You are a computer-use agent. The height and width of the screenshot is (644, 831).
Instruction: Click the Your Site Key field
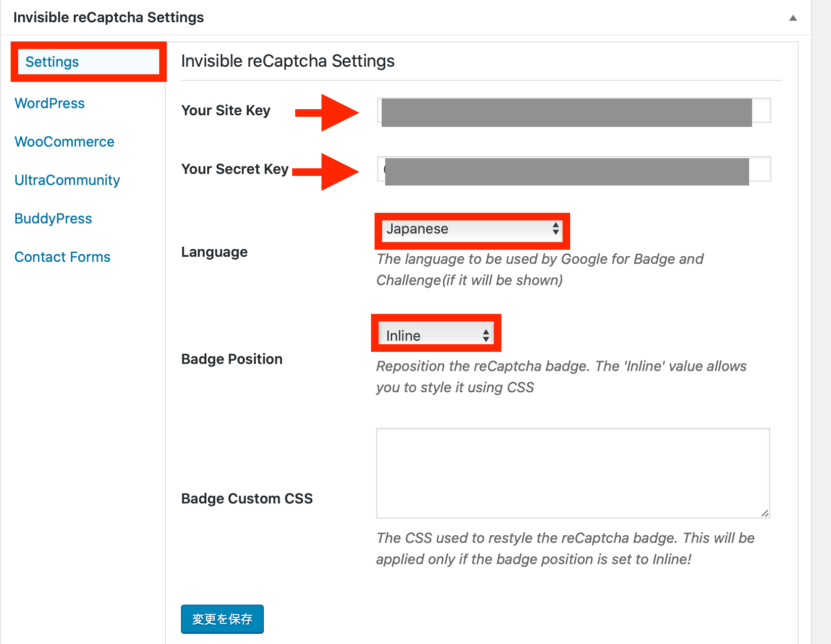[574, 110]
